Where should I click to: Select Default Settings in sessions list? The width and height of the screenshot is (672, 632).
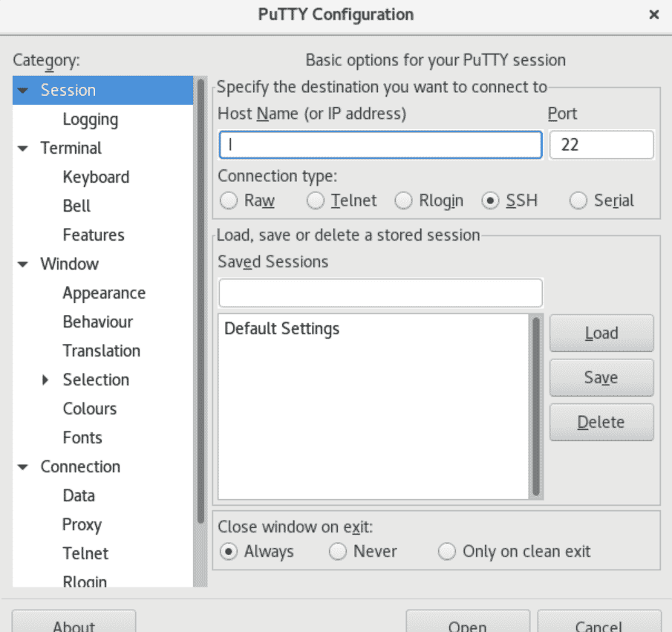pos(282,329)
